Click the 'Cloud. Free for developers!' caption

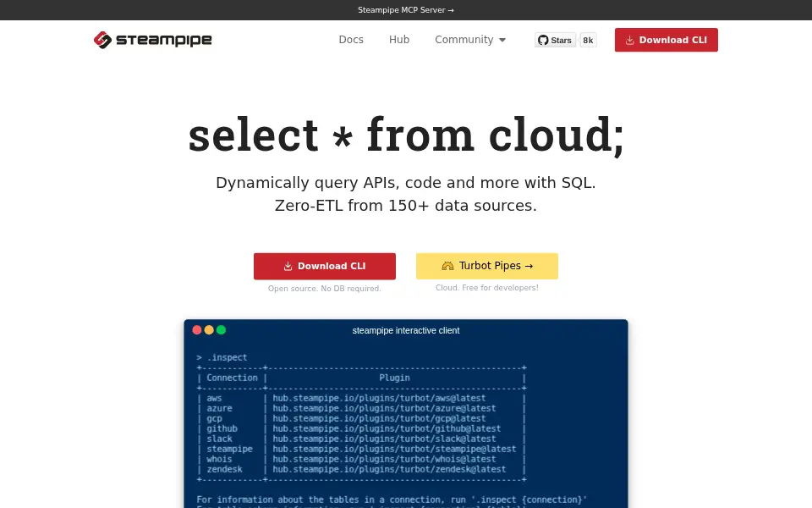click(x=487, y=288)
